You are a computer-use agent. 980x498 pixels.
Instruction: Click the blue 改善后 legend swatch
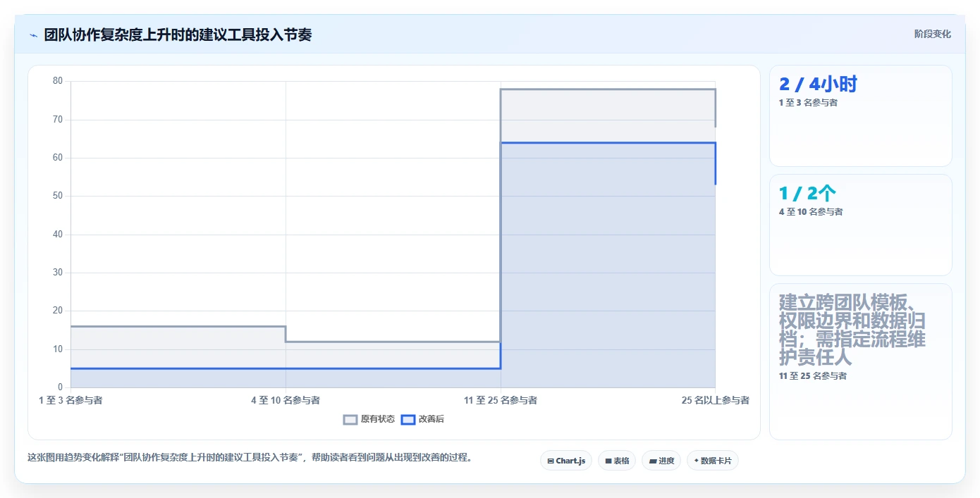coord(408,419)
